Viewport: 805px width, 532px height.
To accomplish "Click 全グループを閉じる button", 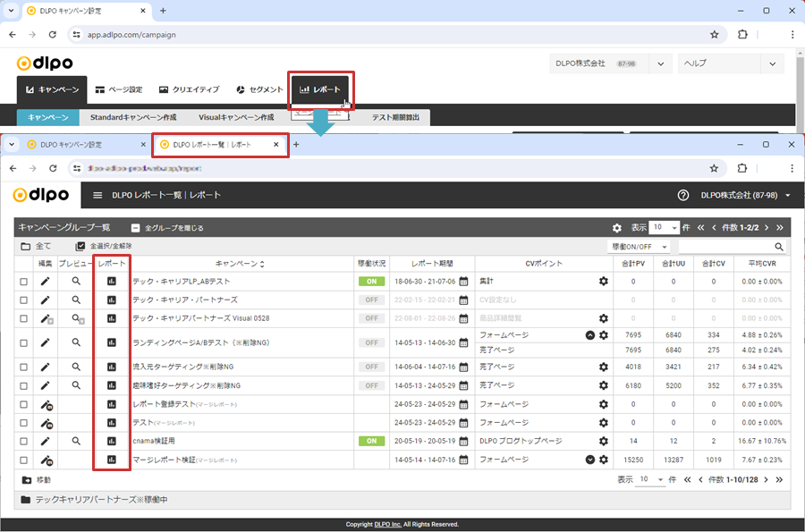I will pos(167,228).
